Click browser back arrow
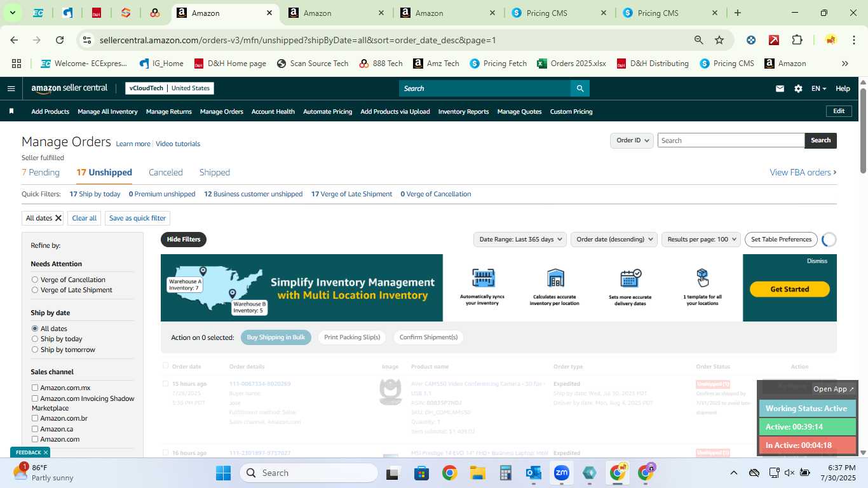The image size is (868, 488). tap(14, 40)
